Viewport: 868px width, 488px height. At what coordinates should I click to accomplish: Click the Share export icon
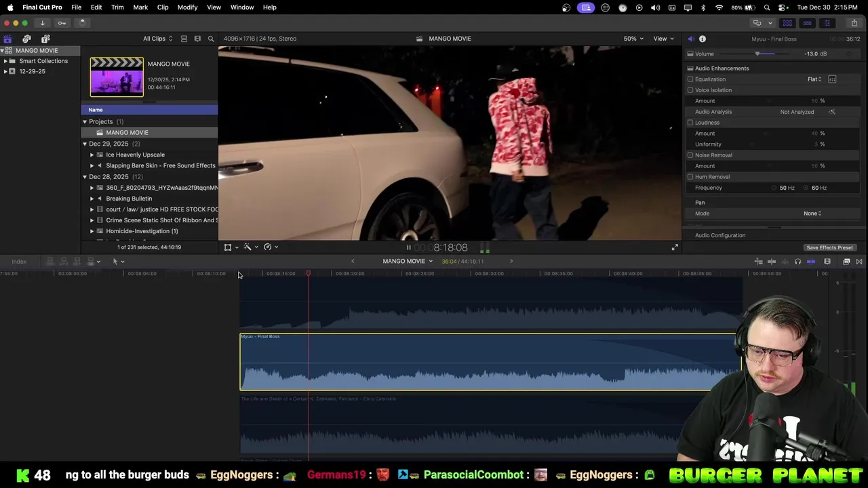pos(854,23)
